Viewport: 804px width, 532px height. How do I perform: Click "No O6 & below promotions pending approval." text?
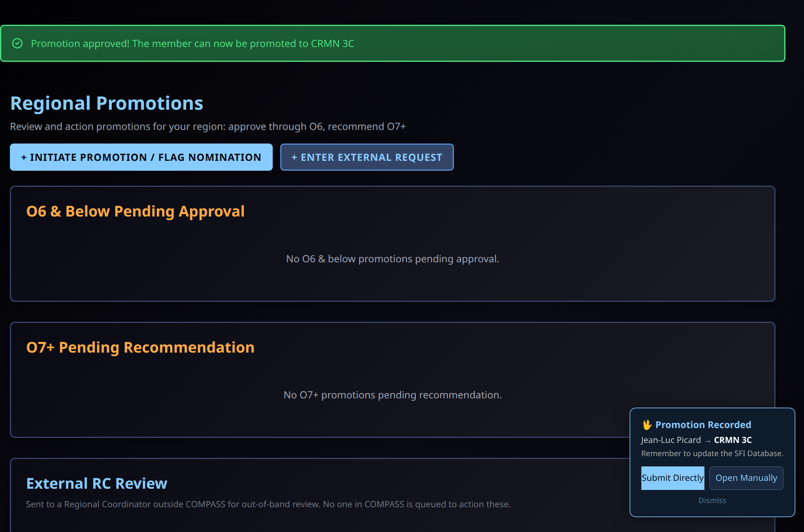393,259
